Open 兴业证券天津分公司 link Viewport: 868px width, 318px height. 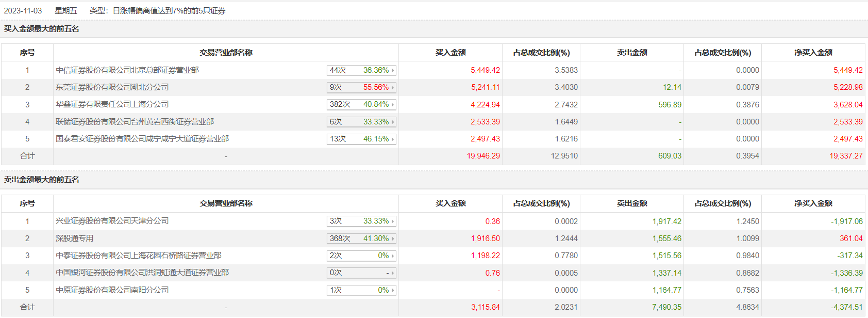pyautogui.click(x=112, y=221)
